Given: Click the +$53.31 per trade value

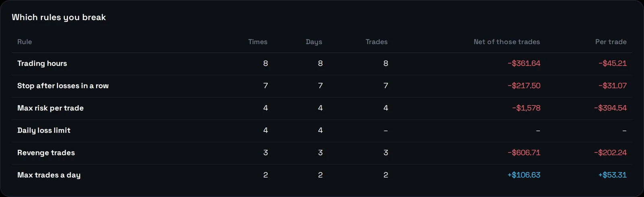Looking at the screenshot, I should click(612, 175).
